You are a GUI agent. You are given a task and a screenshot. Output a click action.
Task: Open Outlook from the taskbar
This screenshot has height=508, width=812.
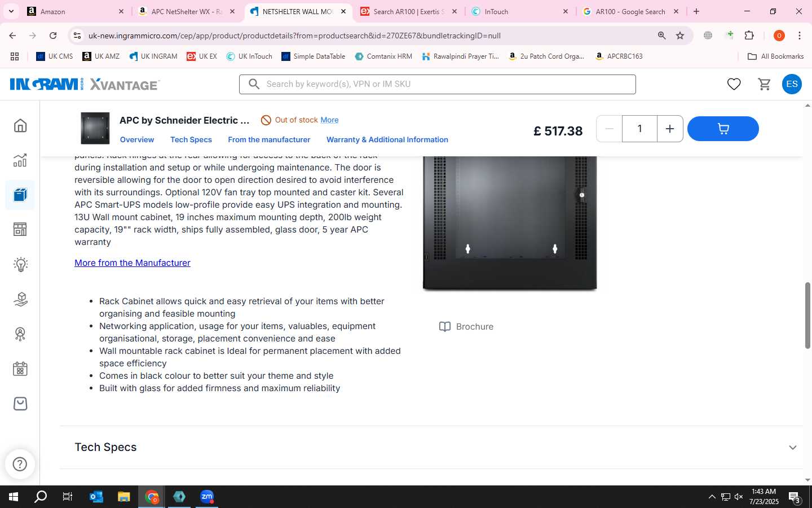coord(96,497)
